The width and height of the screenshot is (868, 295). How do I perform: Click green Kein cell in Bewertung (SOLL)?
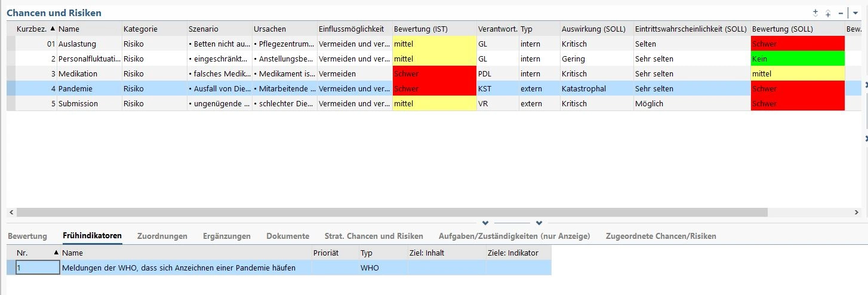click(x=798, y=59)
